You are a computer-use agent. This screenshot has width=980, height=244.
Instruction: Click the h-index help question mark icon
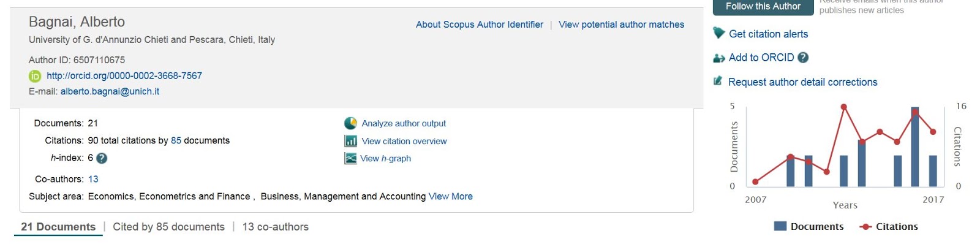pyautogui.click(x=102, y=158)
